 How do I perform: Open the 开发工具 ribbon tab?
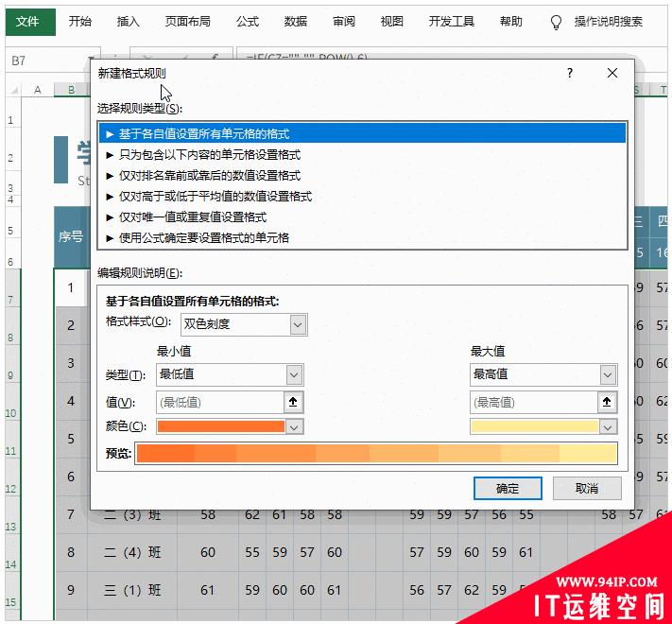[451, 22]
